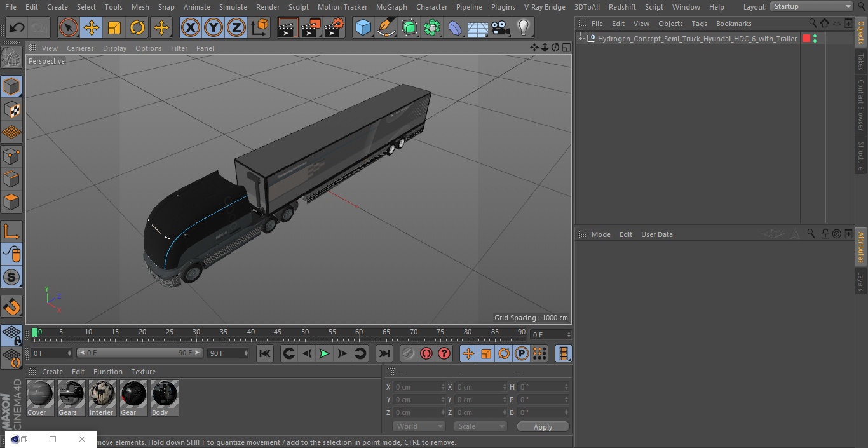Image resolution: width=868 pixels, height=448 pixels.
Task: Select Polygons mode cube icon
Action: tap(11, 202)
